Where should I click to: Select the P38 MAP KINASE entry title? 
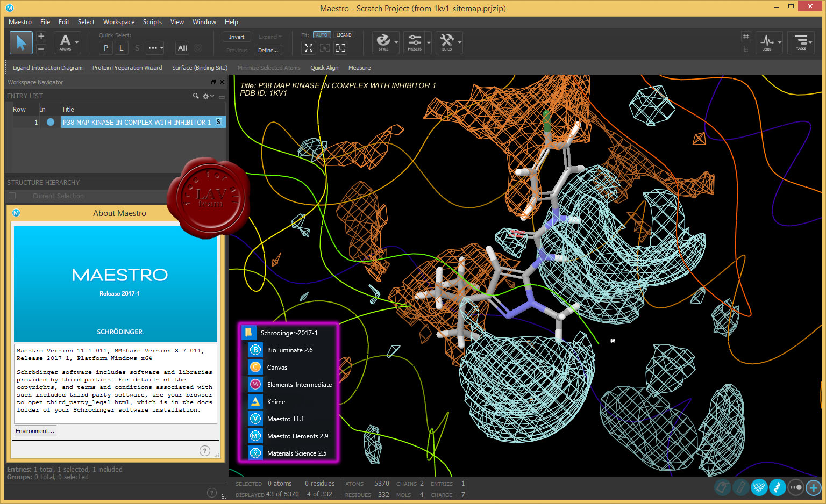(137, 122)
